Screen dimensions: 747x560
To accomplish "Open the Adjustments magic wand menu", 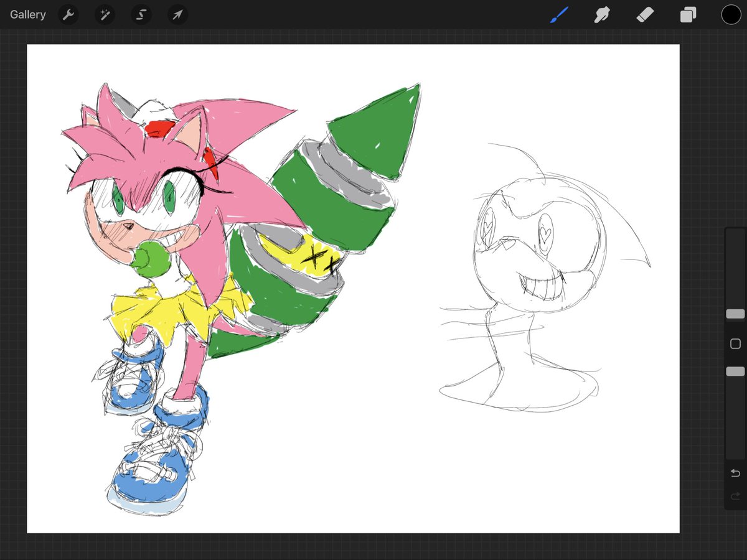I will [x=105, y=14].
